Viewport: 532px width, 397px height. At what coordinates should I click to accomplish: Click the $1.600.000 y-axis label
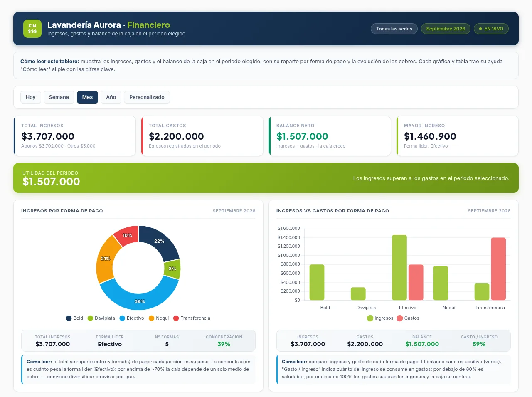click(289, 229)
